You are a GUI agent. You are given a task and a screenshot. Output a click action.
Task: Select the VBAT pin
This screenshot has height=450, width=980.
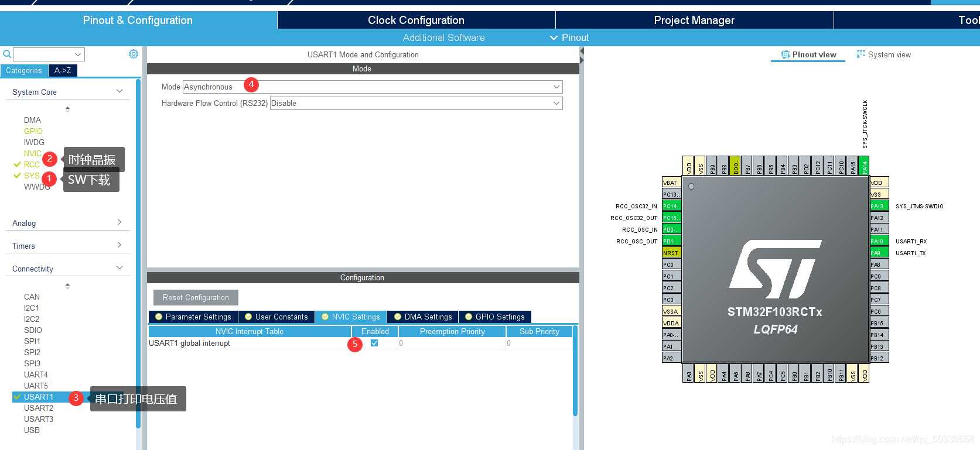tap(672, 183)
